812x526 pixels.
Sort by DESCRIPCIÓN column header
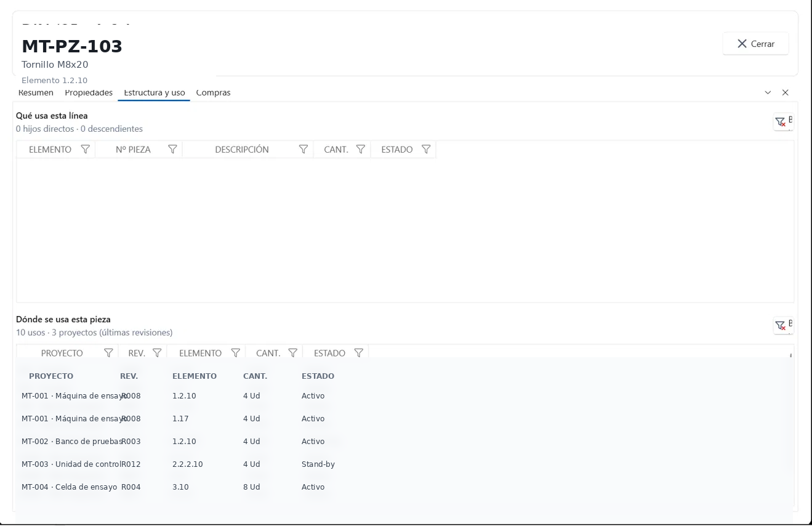coord(242,150)
